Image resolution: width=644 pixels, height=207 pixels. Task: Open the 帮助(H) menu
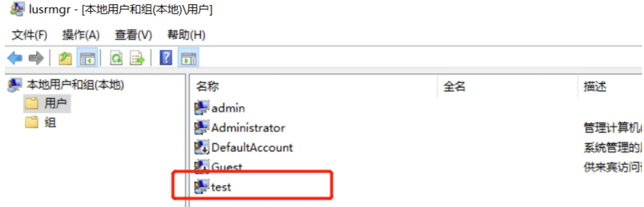click(x=186, y=35)
